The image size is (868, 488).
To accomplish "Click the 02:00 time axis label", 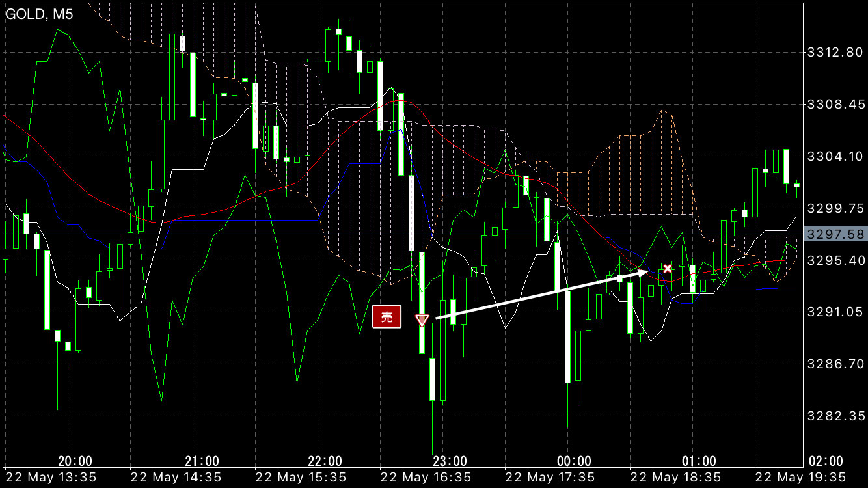I will [x=825, y=461].
